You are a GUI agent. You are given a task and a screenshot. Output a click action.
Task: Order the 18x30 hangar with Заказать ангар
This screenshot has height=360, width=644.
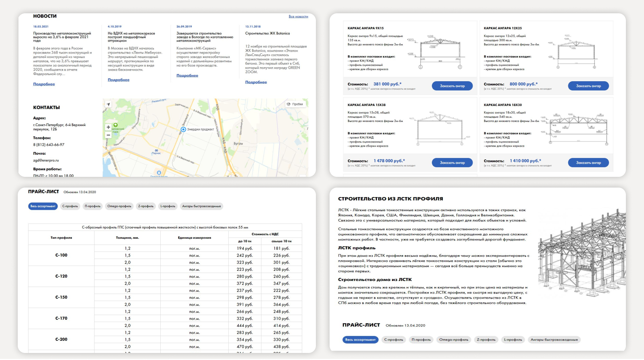(589, 163)
